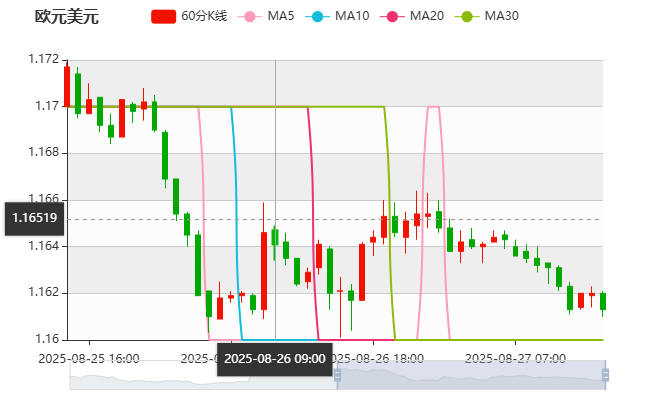670x400 pixels.
Task: Click the selected range in the bottom zoom bar
Action: [470, 376]
